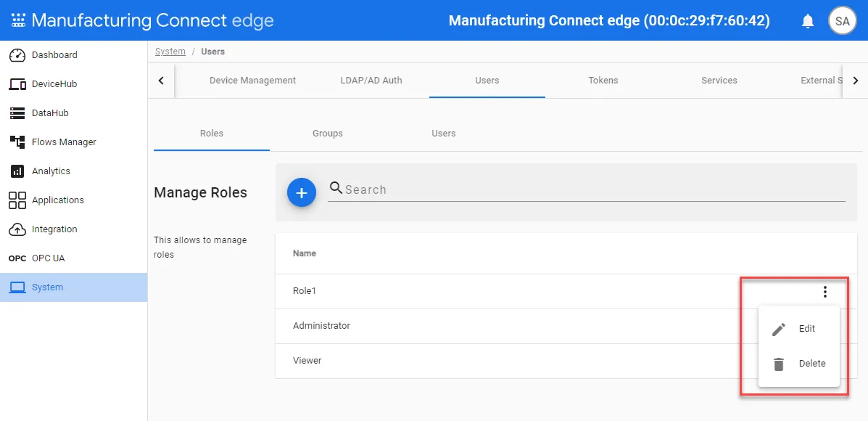
Task: Open the SA user avatar menu
Action: tap(842, 21)
